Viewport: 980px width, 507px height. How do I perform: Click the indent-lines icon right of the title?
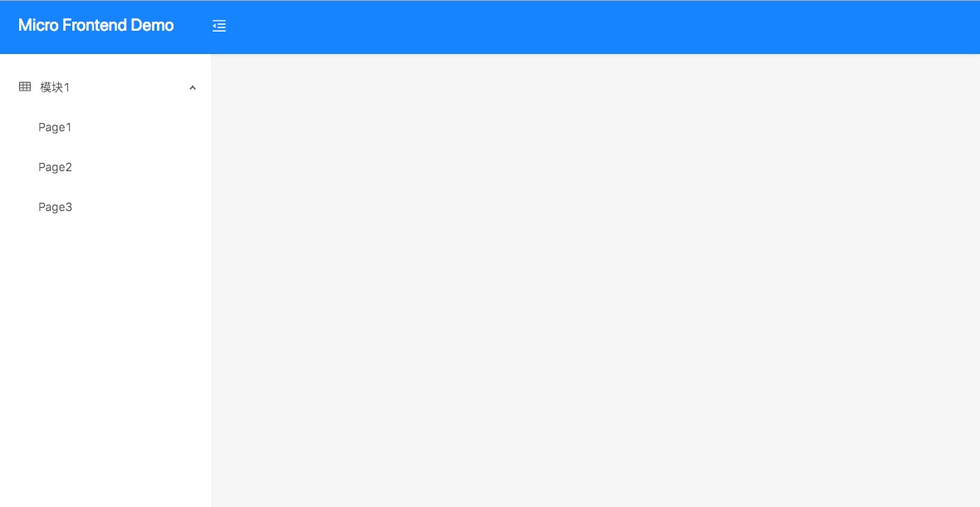click(x=219, y=26)
